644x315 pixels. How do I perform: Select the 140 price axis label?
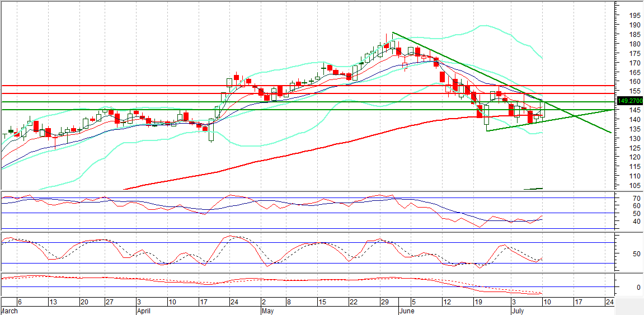click(x=635, y=120)
